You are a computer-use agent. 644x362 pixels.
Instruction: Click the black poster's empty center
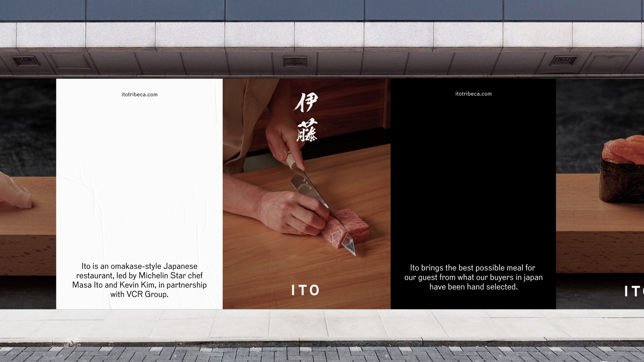click(x=473, y=178)
